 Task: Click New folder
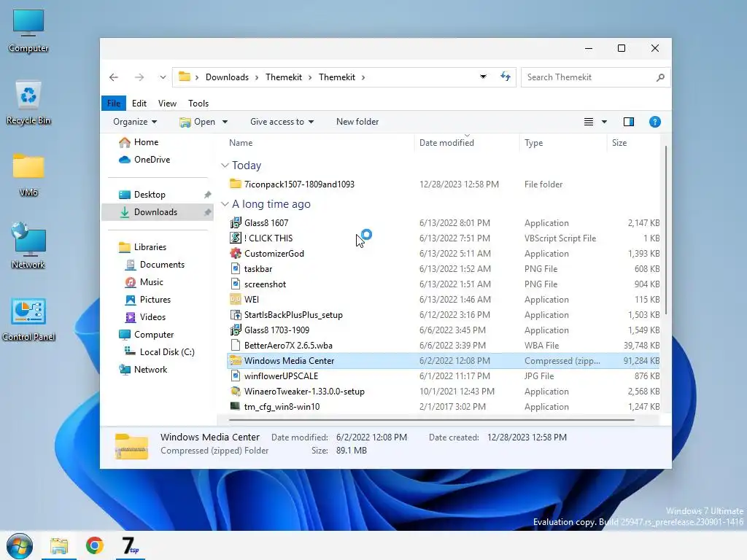point(357,122)
